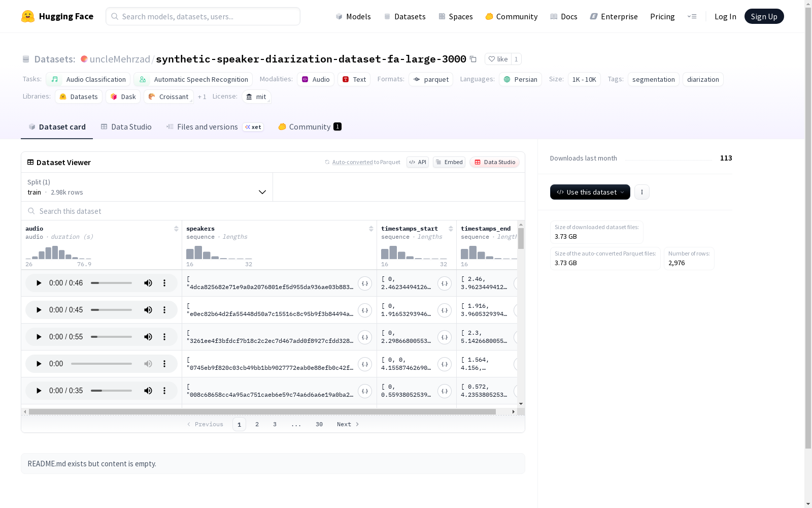
Task: Sort the audio column
Action: point(176,229)
